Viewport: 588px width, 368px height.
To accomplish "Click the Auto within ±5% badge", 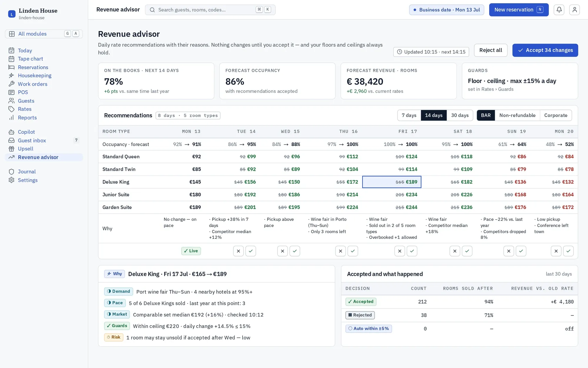I will [x=368, y=329].
